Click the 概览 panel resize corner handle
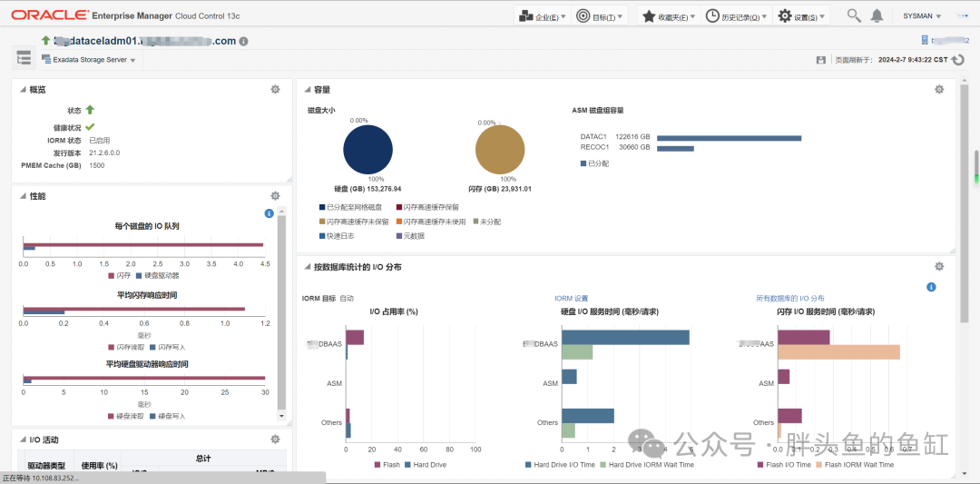Viewport: 980px width, 484px height. tap(289, 179)
